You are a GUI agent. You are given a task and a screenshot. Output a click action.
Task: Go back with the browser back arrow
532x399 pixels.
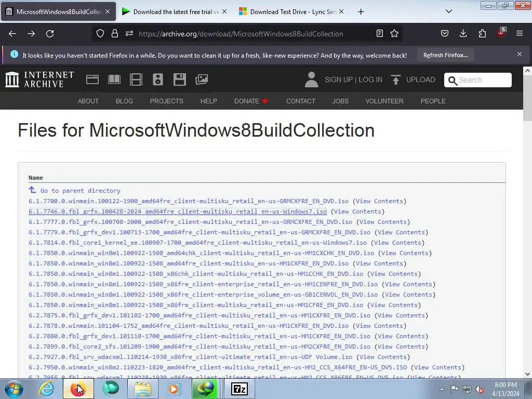tap(12, 34)
